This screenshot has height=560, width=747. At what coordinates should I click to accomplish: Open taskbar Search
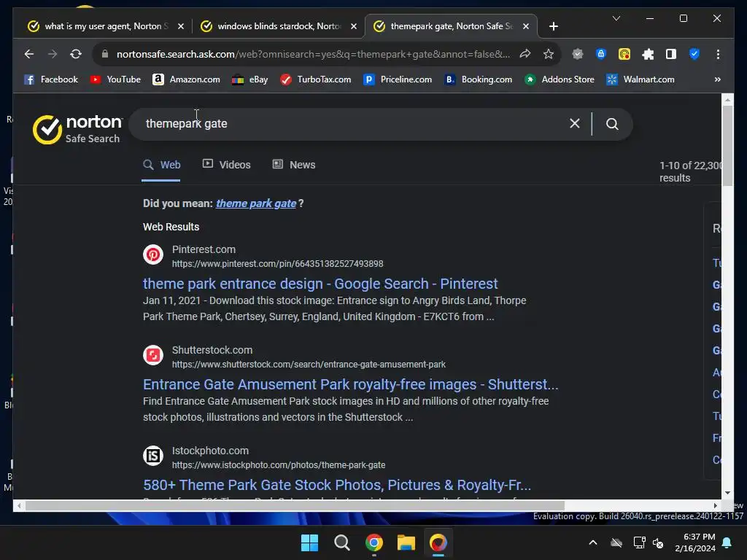tap(341, 542)
